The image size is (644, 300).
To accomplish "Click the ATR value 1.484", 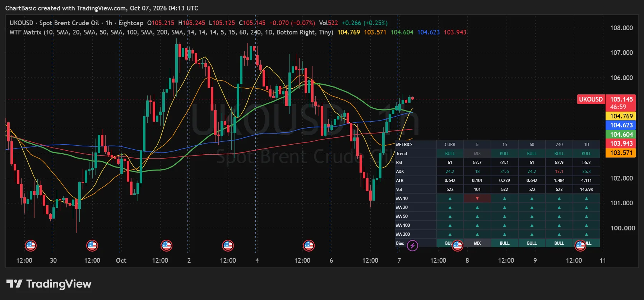I will [x=559, y=181].
